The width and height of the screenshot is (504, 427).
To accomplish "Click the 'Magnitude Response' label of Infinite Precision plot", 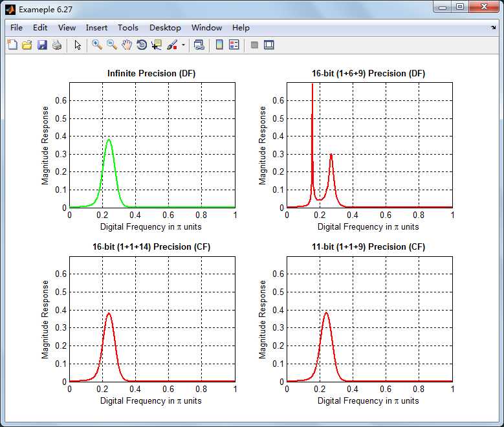I will pyautogui.click(x=45, y=146).
